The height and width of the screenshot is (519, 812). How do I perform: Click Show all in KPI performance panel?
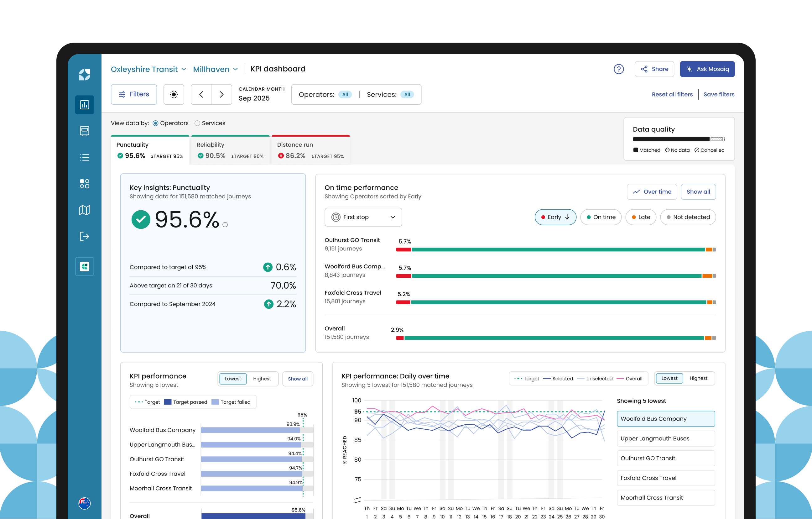pyautogui.click(x=297, y=379)
